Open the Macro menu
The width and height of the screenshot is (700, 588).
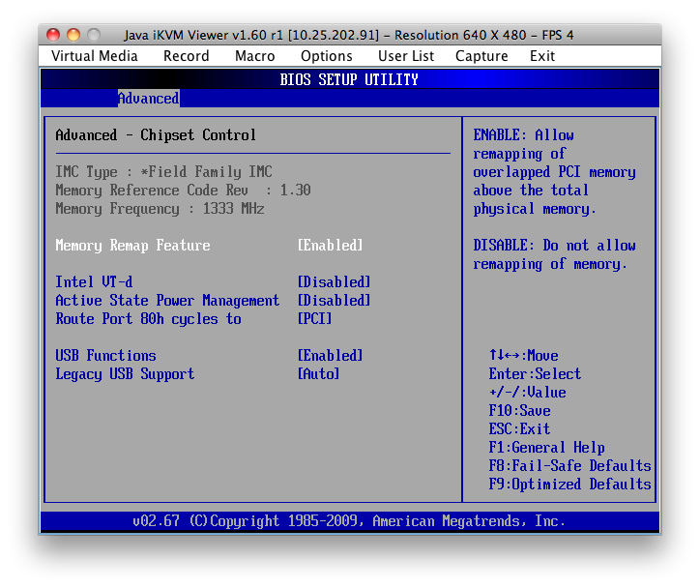coord(255,56)
